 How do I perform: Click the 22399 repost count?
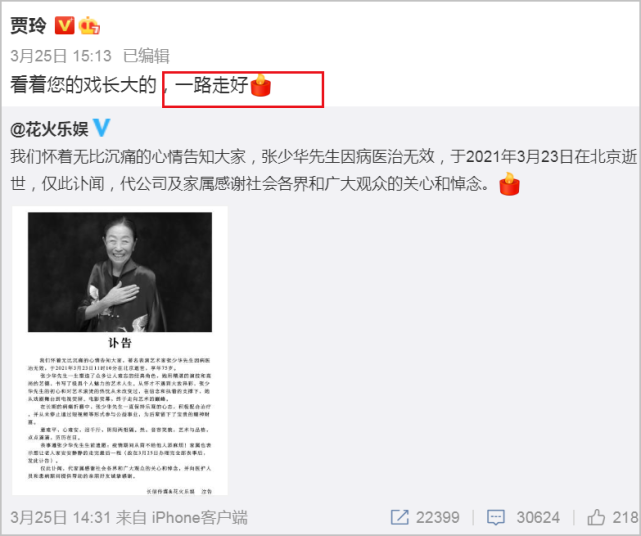tap(438, 518)
